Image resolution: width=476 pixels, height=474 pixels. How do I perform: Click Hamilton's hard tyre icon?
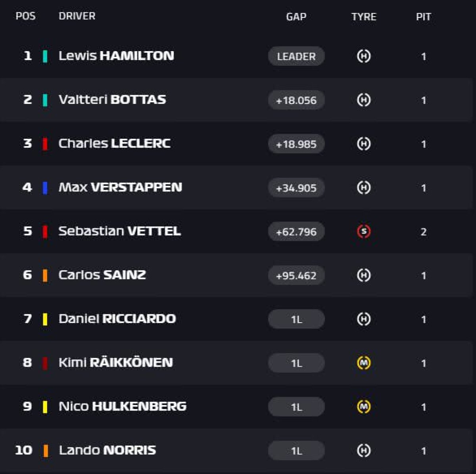coord(364,56)
